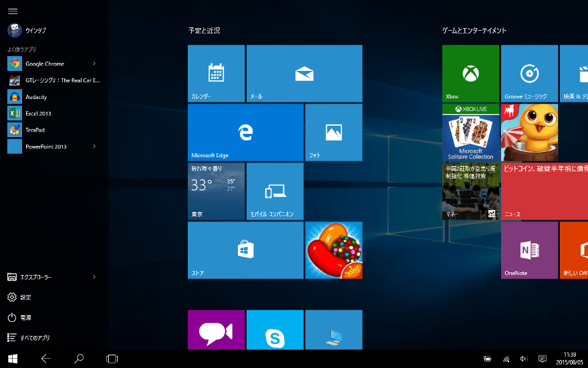Screen dimensions: 588x368
Task: Launch Microsoft Solitaire Collection tile
Action: pyautogui.click(x=470, y=132)
